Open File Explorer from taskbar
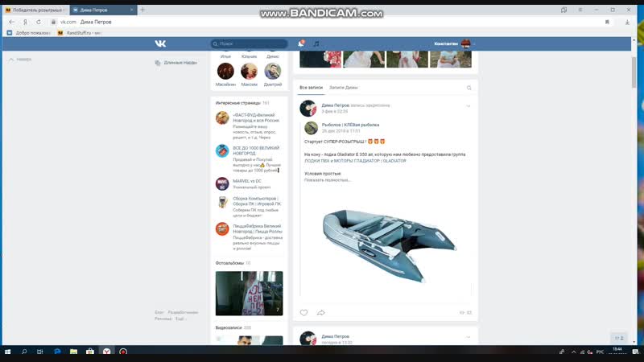Image resolution: width=644 pixels, height=362 pixels. coord(73,352)
